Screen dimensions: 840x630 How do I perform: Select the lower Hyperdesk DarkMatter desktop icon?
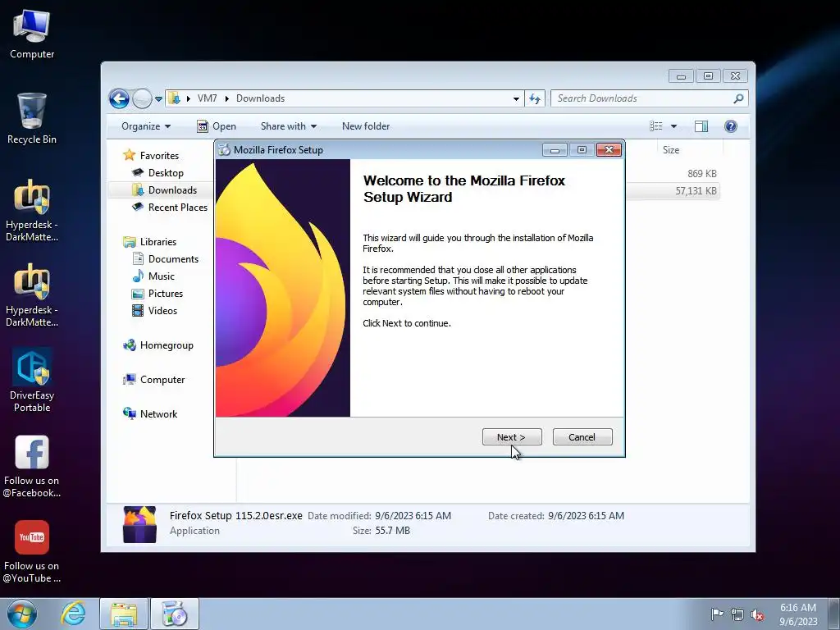pyautogui.click(x=32, y=295)
